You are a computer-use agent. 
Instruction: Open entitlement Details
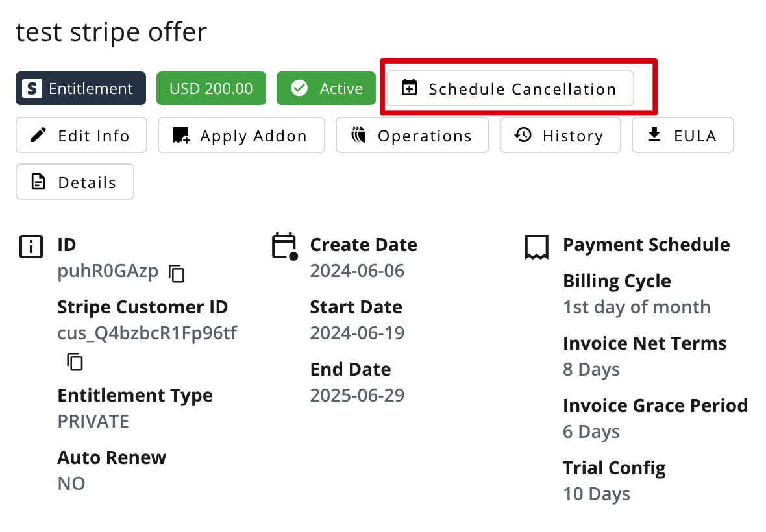[75, 182]
